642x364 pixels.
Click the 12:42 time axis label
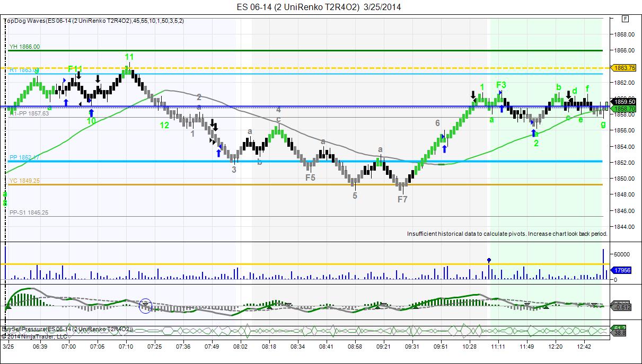pyautogui.click(x=584, y=346)
